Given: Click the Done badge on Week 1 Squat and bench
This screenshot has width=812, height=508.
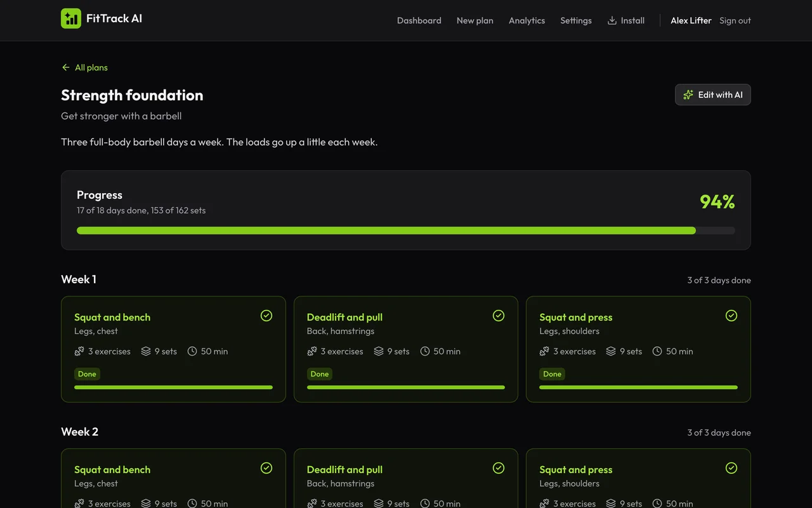Looking at the screenshot, I should pyautogui.click(x=87, y=374).
